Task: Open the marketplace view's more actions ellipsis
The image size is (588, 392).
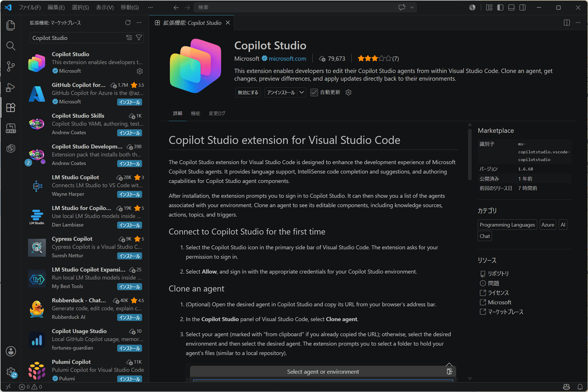Action: click(139, 23)
